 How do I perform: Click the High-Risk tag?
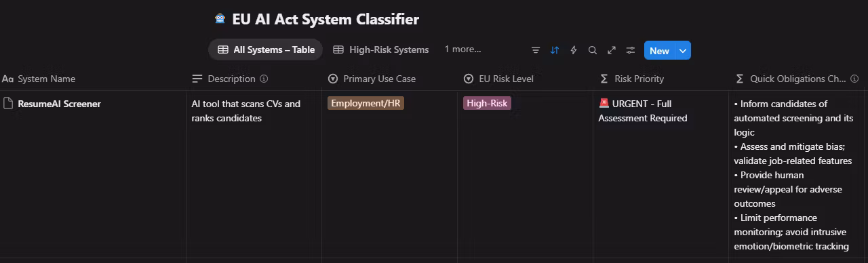[x=487, y=103]
